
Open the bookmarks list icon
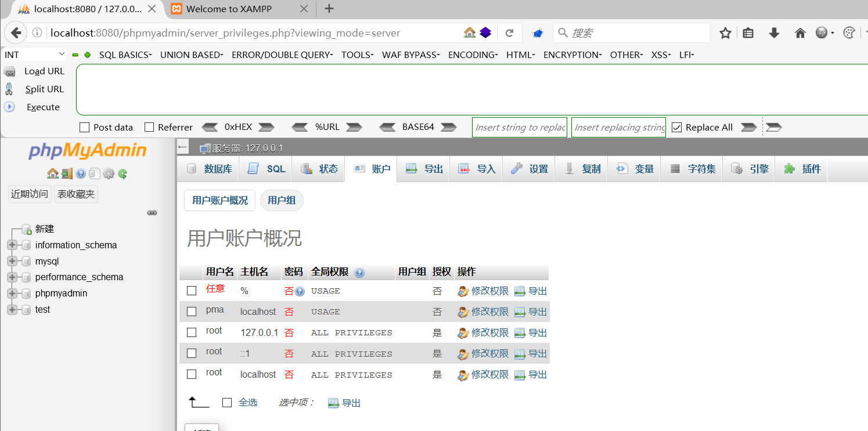coord(748,33)
